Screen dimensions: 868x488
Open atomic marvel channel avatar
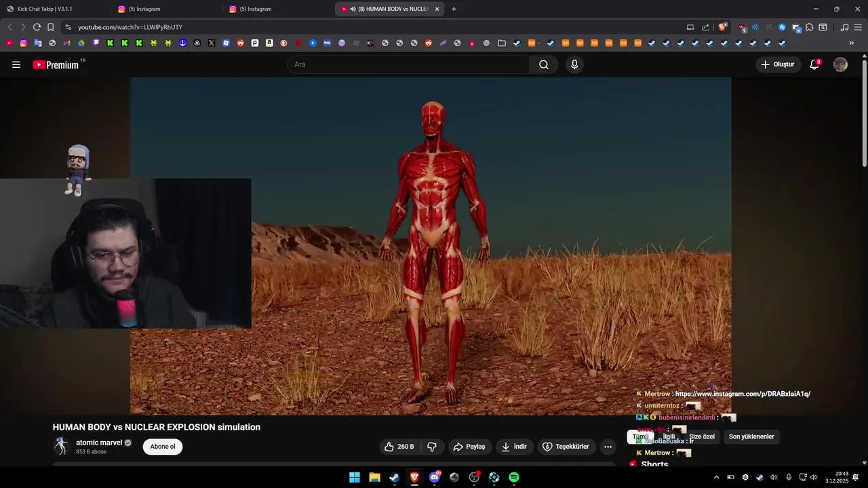click(x=61, y=446)
